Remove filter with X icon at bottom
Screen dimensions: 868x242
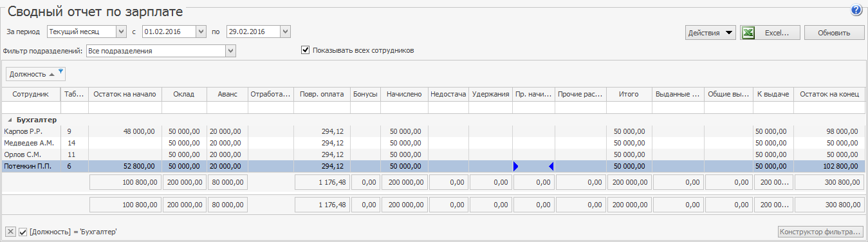coord(11,232)
